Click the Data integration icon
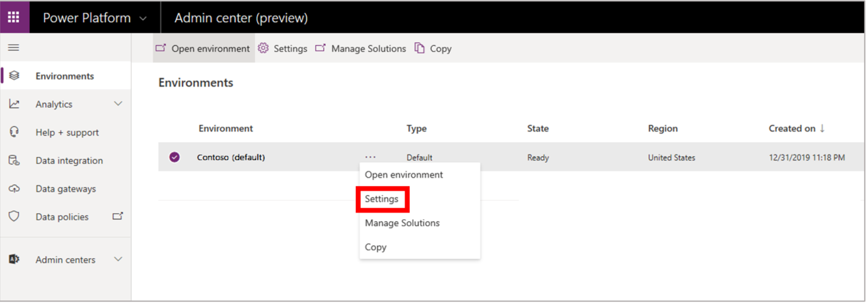The width and height of the screenshot is (868, 304). tap(14, 160)
